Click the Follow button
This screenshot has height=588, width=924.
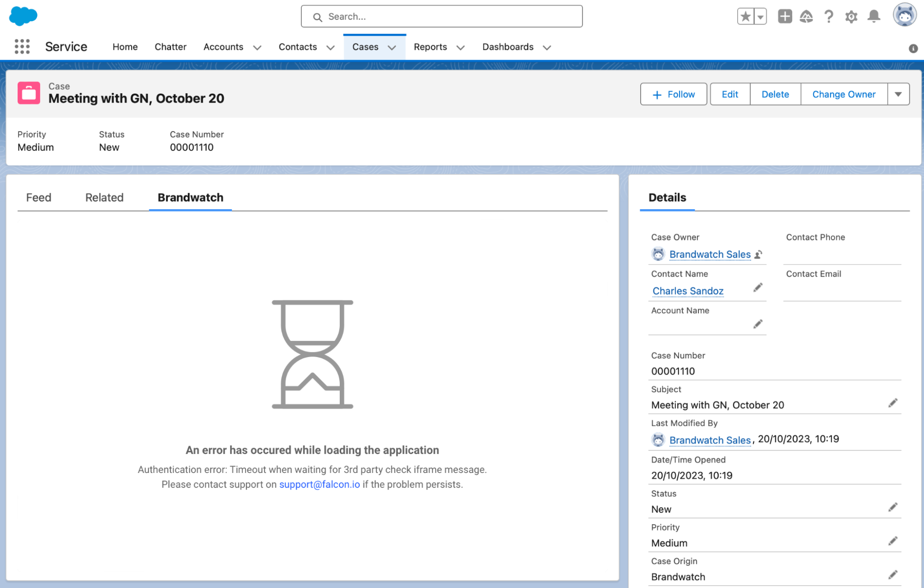(673, 94)
